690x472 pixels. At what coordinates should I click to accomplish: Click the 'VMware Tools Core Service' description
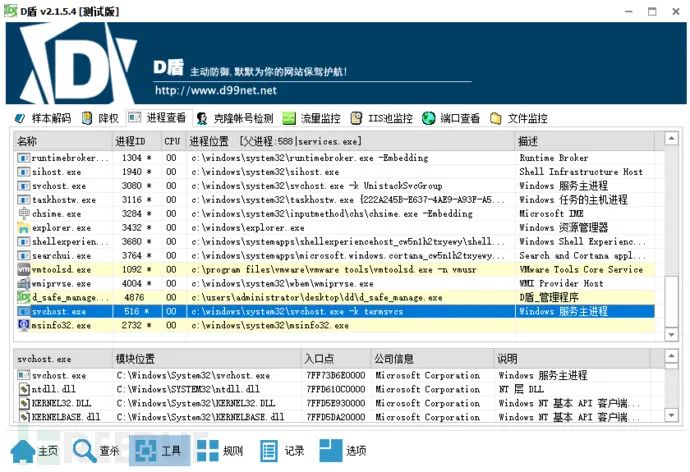(581, 269)
